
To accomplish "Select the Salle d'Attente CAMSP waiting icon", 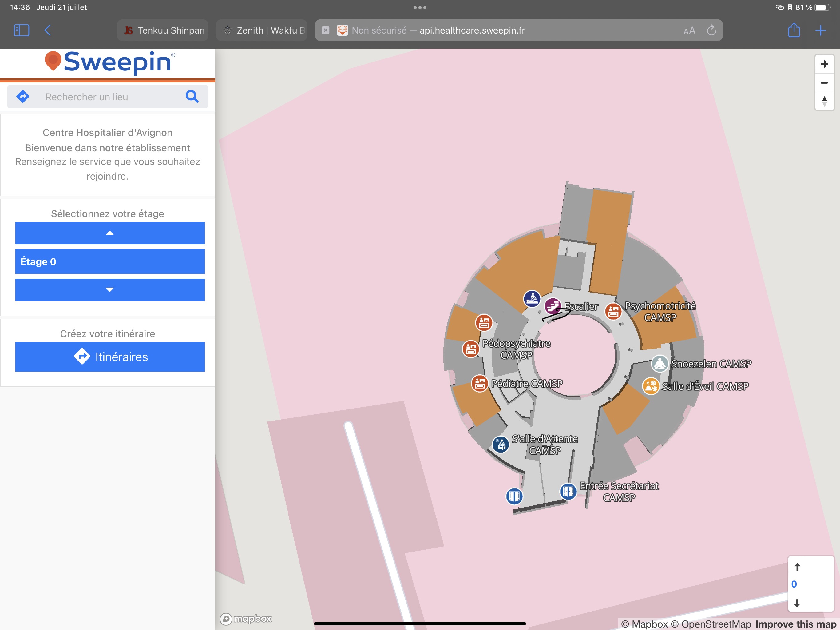I will (501, 444).
